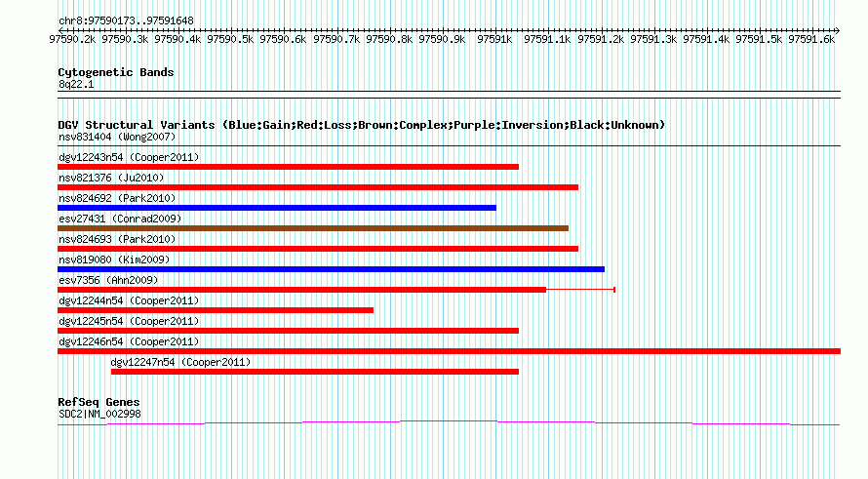Click the blue nsv819080 gain bar
The image size is (868, 479).
[331, 269]
